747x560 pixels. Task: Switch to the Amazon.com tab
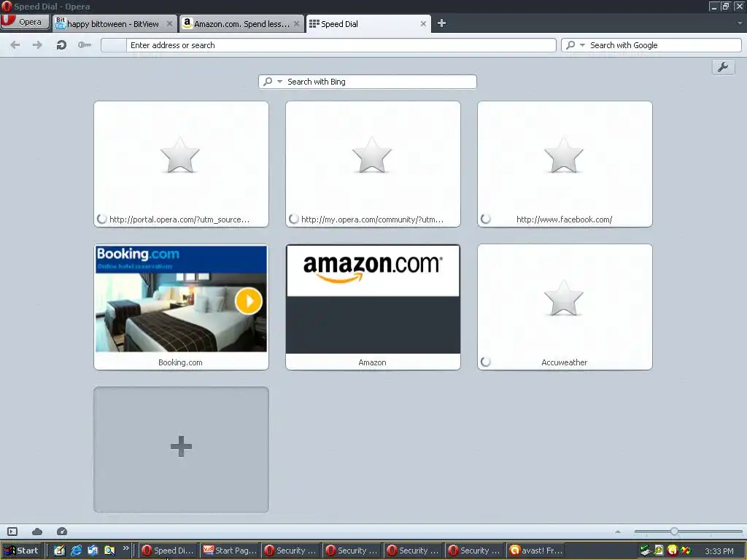(241, 24)
